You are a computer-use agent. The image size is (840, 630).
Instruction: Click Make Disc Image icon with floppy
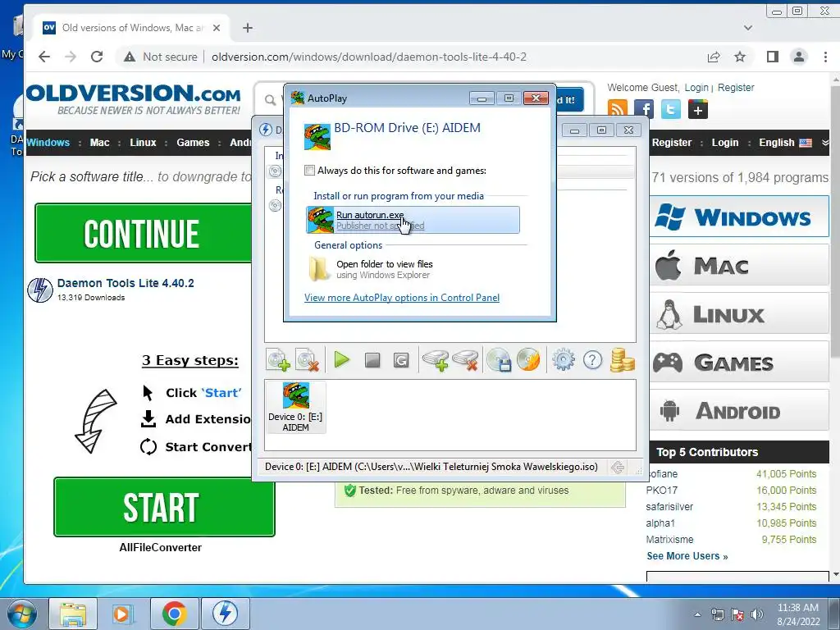(x=499, y=360)
